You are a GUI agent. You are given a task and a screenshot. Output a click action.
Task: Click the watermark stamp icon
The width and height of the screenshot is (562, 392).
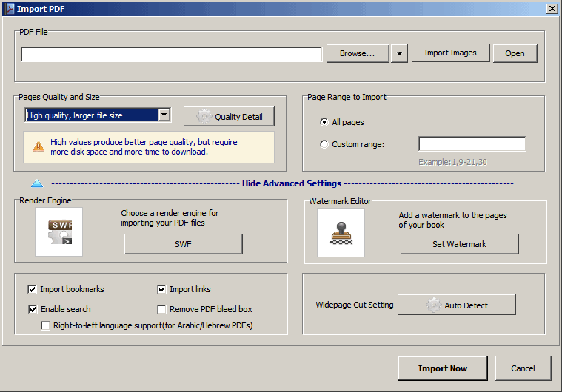(x=341, y=233)
